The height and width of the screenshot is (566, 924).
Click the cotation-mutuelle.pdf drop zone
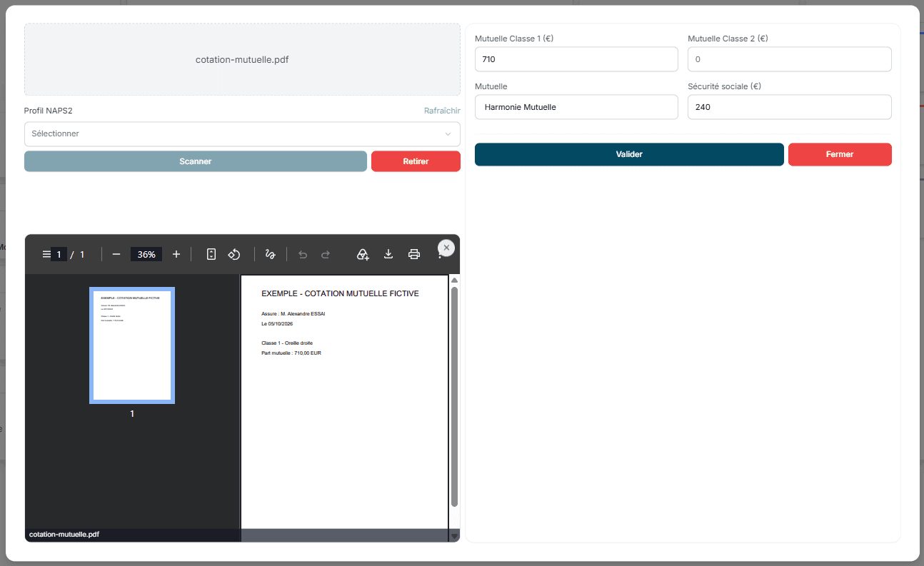(x=242, y=59)
